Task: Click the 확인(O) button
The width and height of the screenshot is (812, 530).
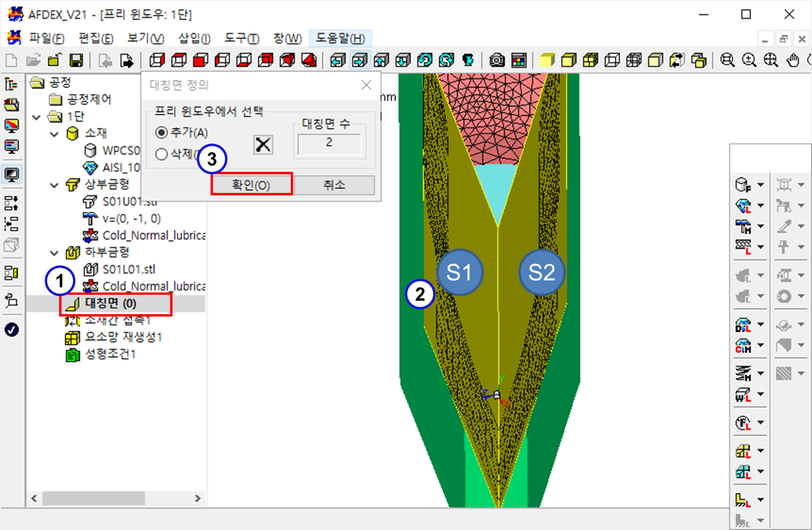Action: pos(252,185)
